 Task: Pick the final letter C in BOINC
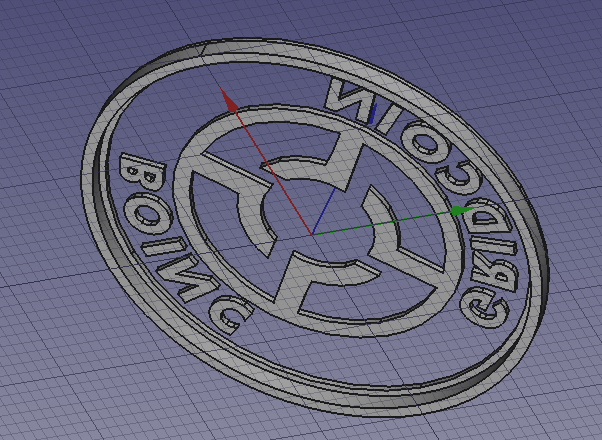coord(231,316)
